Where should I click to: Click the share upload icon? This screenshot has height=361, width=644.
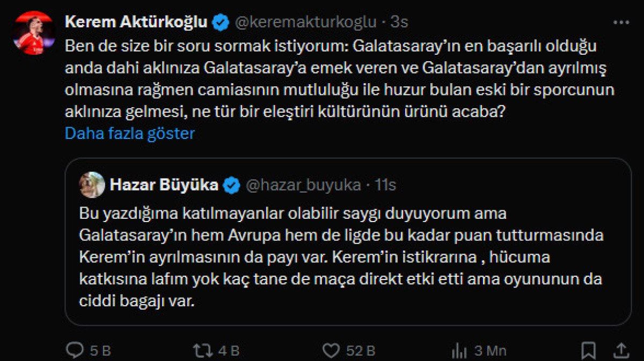(621, 350)
